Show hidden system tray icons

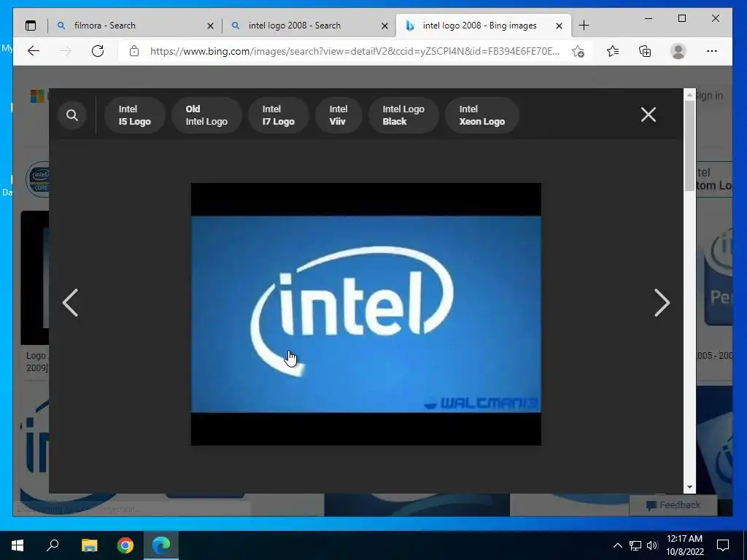pyautogui.click(x=617, y=545)
